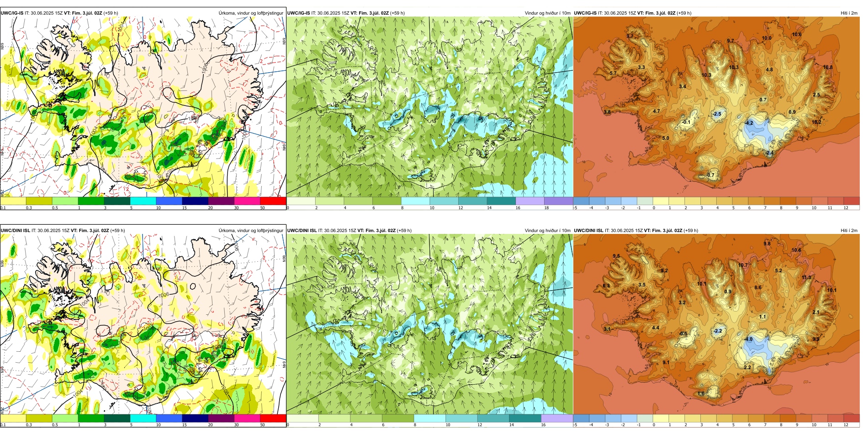This screenshot has width=868, height=434.
Task: Click the "UWC/IG-IS" header of the temperature map
Action: click(585, 13)
